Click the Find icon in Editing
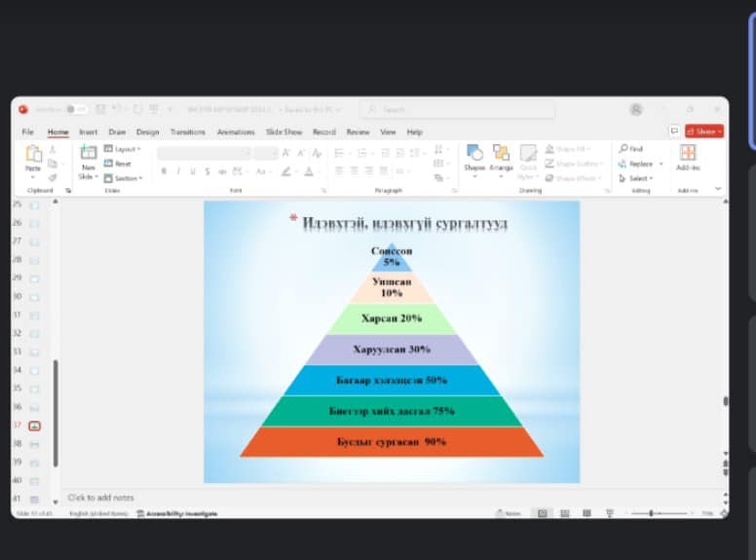Image resolution: width=756 pixels, height=560 pixels. coord(630,149)
